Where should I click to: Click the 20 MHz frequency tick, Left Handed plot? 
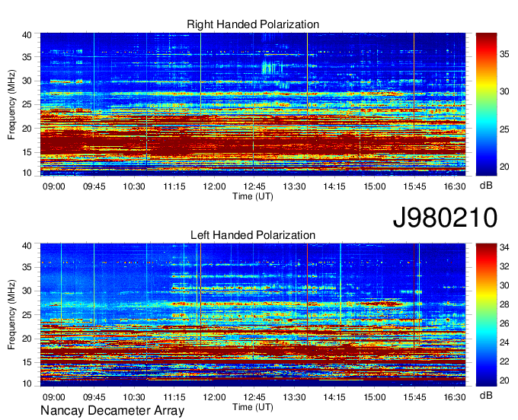click(x=27, y=339)
